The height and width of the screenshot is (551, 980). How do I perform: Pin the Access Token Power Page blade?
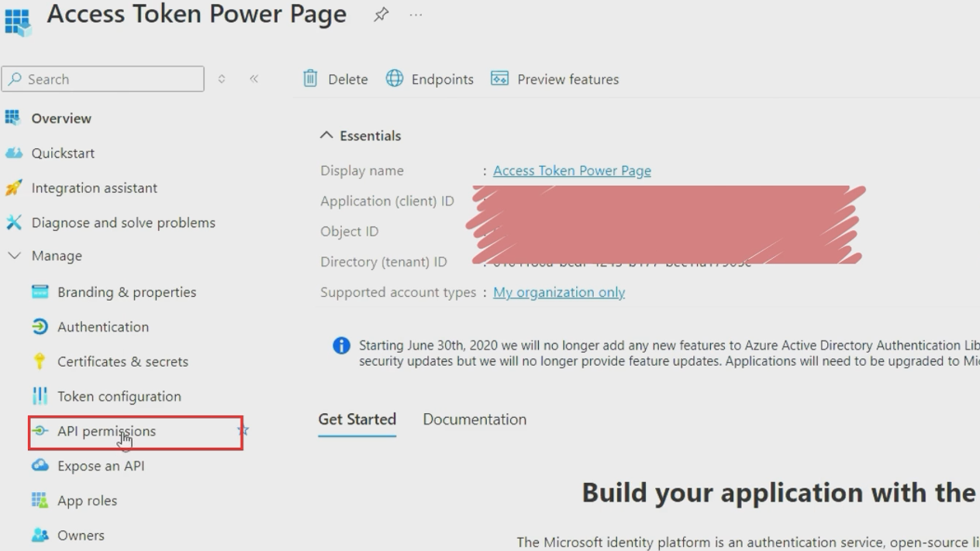tap(381, 15)
